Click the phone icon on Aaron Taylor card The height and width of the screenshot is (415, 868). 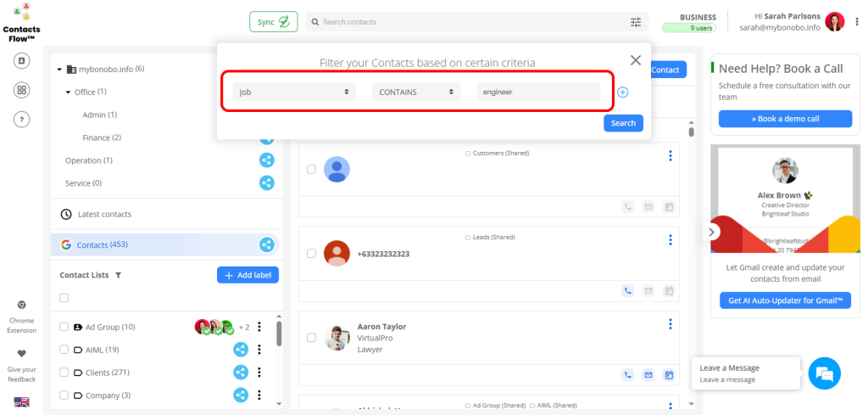point(628,374)
